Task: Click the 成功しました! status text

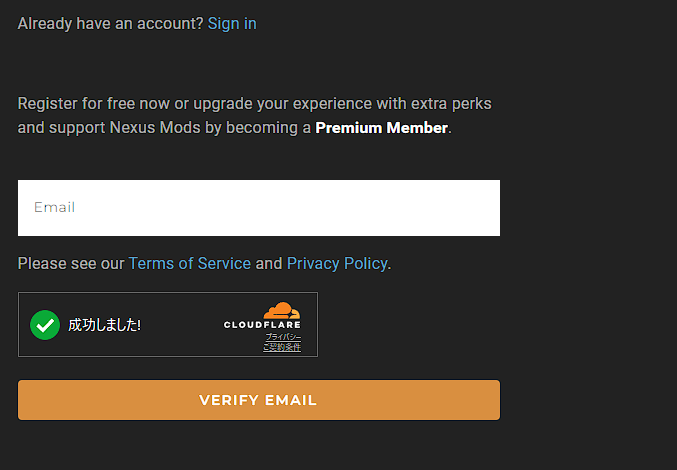Action: [x=104, y=325]
